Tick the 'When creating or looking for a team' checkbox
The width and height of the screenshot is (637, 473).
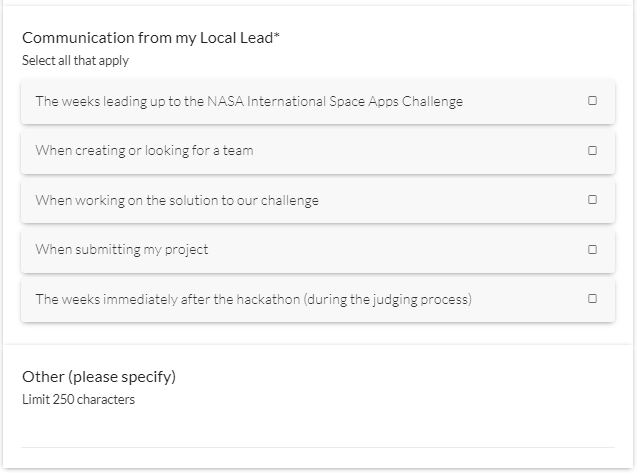pyautogui.click(x=592, y=151)
